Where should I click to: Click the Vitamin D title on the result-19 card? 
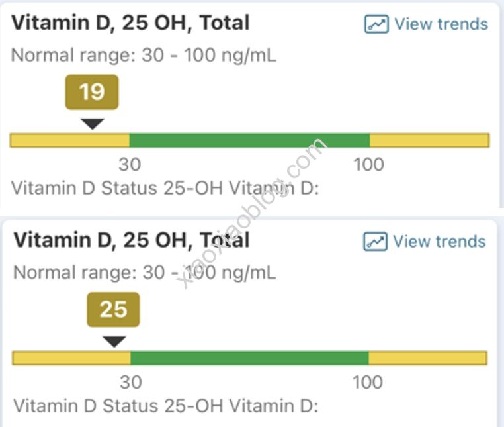tap(130, 23)
